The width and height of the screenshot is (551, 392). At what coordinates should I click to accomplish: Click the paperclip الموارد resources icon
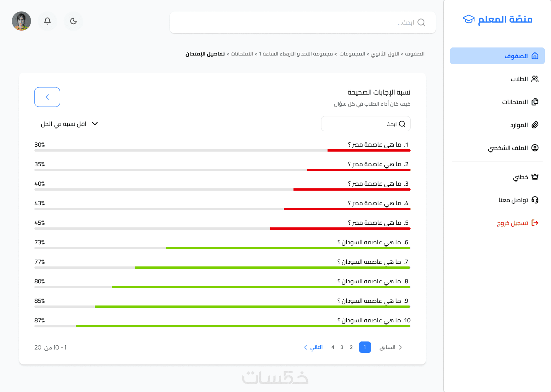(535, 125)
